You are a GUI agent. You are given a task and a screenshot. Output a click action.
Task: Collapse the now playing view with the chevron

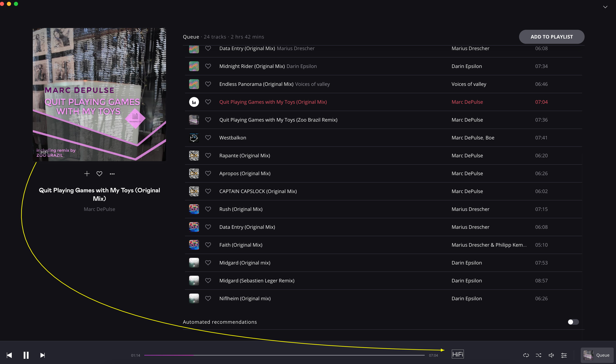(x=605, y=7)
